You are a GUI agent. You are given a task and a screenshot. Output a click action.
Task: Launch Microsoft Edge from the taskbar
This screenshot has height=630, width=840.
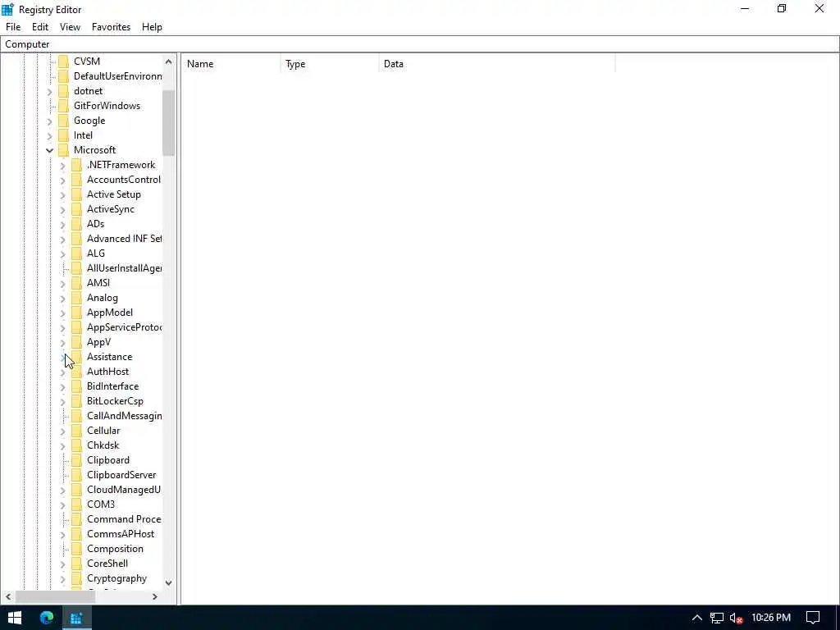coord(47,618)
